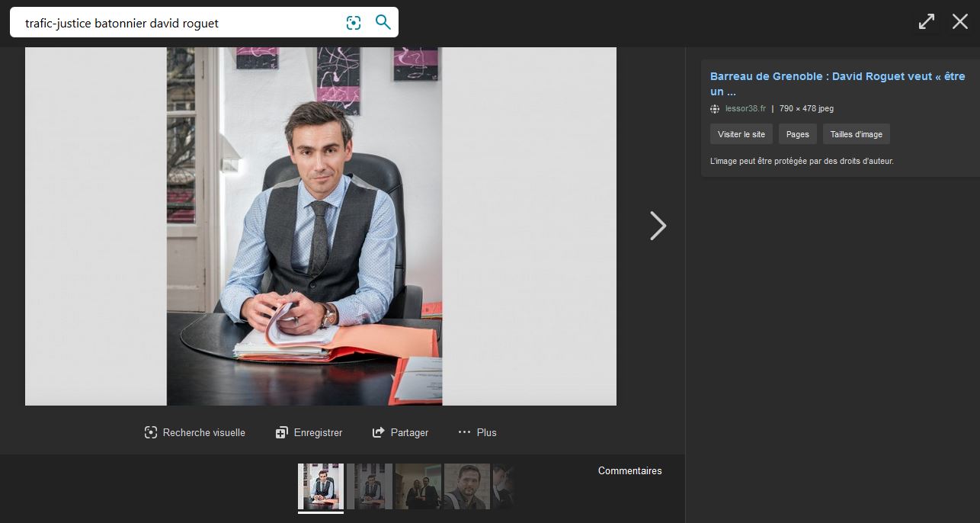Click the magnifying glass search icon
The image size is (980, 523).
[x=383, y=23]
